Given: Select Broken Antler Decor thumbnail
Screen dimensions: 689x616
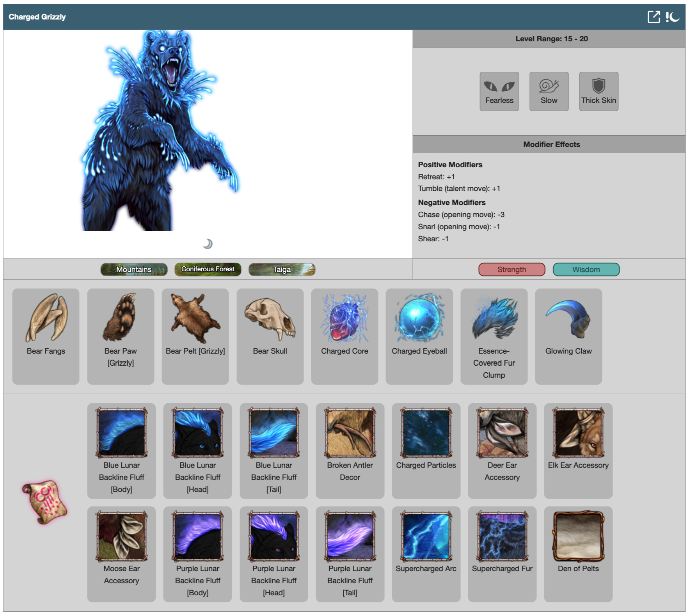Looking at the screenshot, I should (x=350, y=433).
